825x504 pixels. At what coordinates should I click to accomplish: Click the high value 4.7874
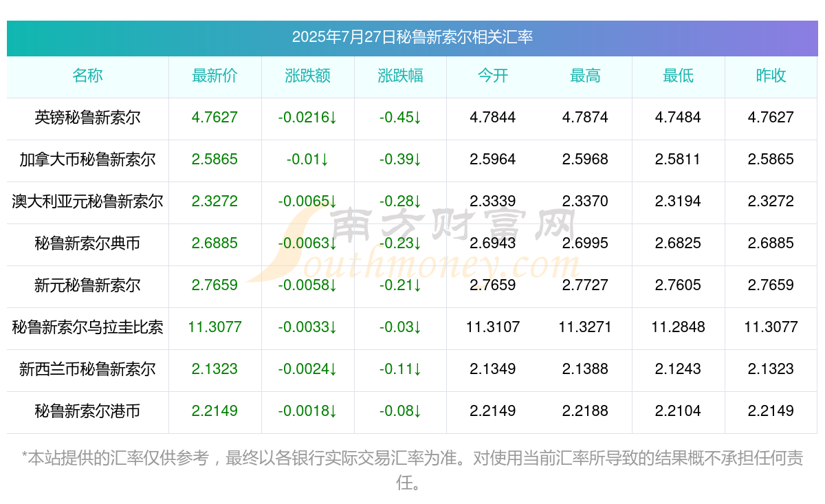585,118
